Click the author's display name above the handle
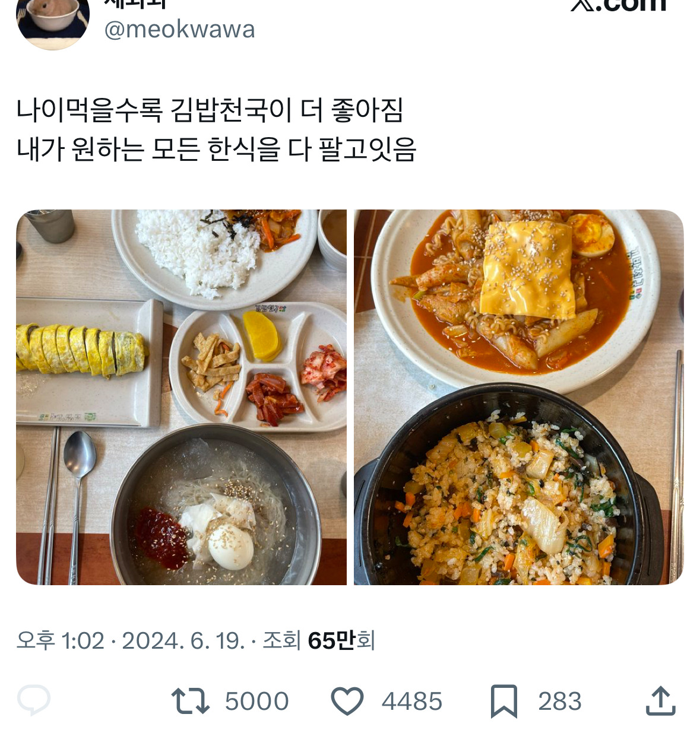This screenshot has width=700, height=730. coord(135,4)
